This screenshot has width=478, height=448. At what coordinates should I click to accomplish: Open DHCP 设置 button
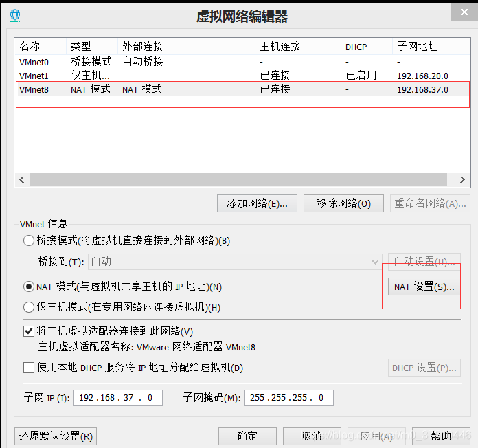point(424,368)
